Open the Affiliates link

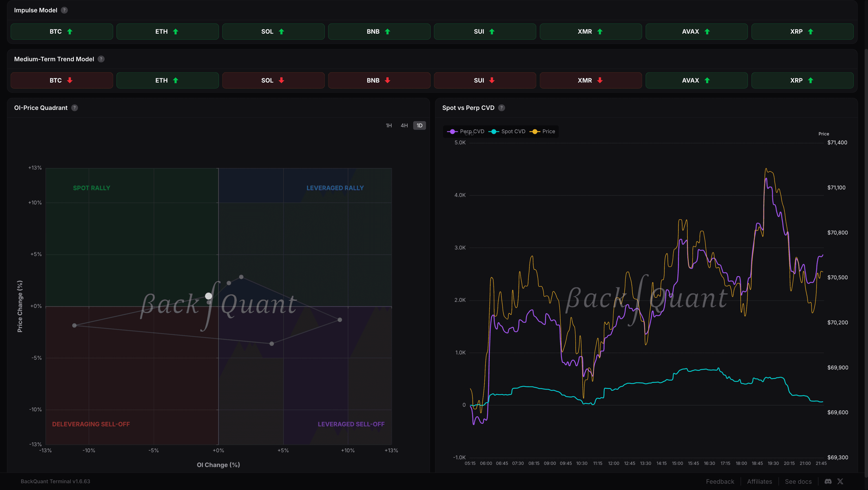click(x=759, y=481)
